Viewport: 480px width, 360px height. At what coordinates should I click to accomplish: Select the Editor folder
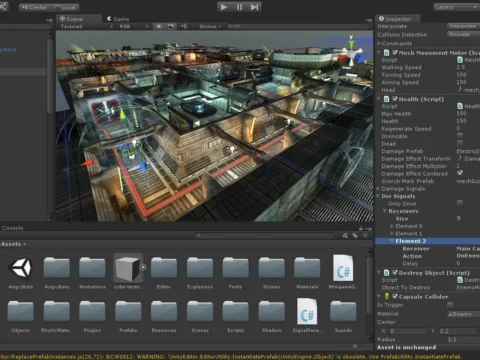[164, 271]
